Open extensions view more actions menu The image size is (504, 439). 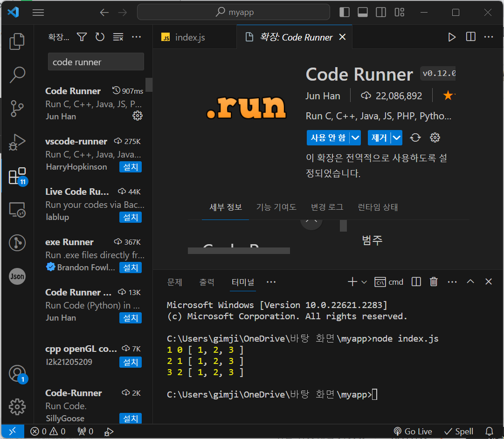[136, 37]
